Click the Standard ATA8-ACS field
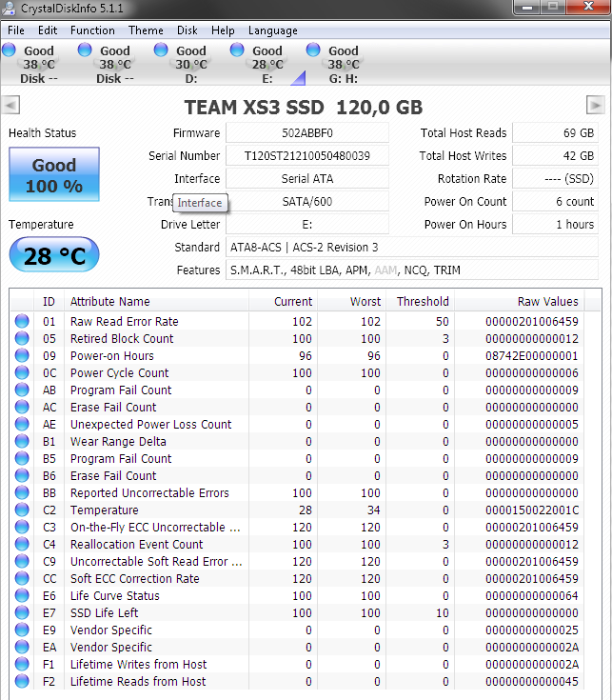The image size is (612, 700). 412,247
